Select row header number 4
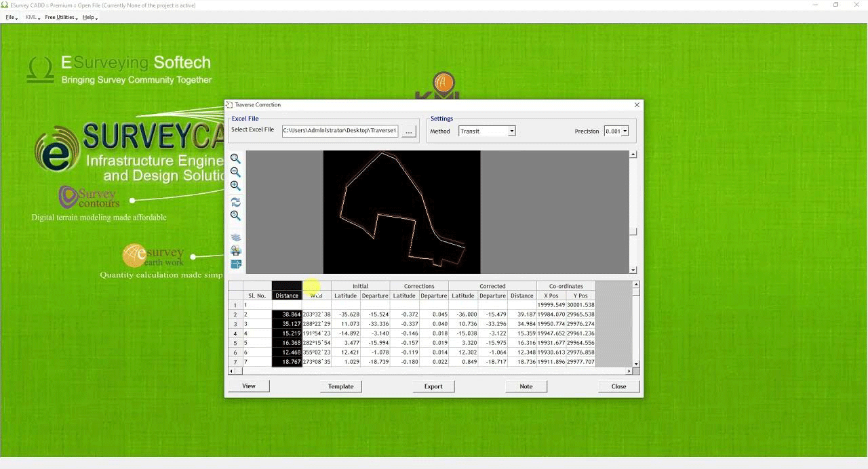This screenshot has height=469, width=868. tap(235, 333)
